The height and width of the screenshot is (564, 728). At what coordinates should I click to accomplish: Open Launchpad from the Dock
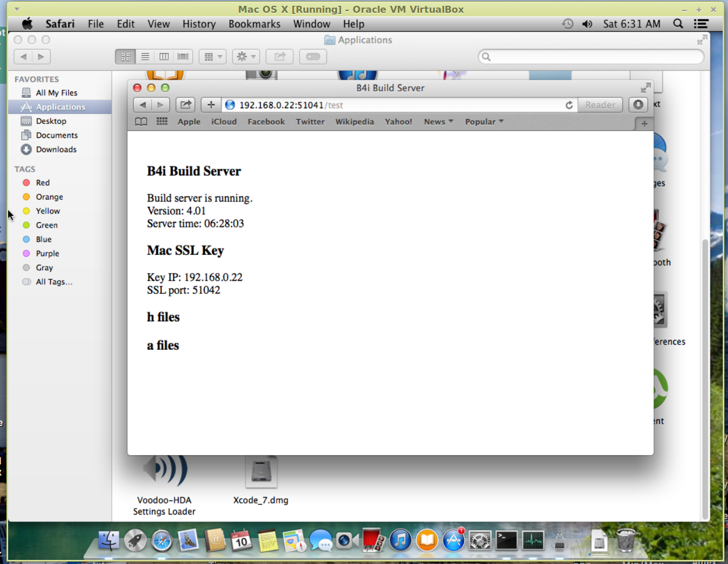[x=135, y=541]
